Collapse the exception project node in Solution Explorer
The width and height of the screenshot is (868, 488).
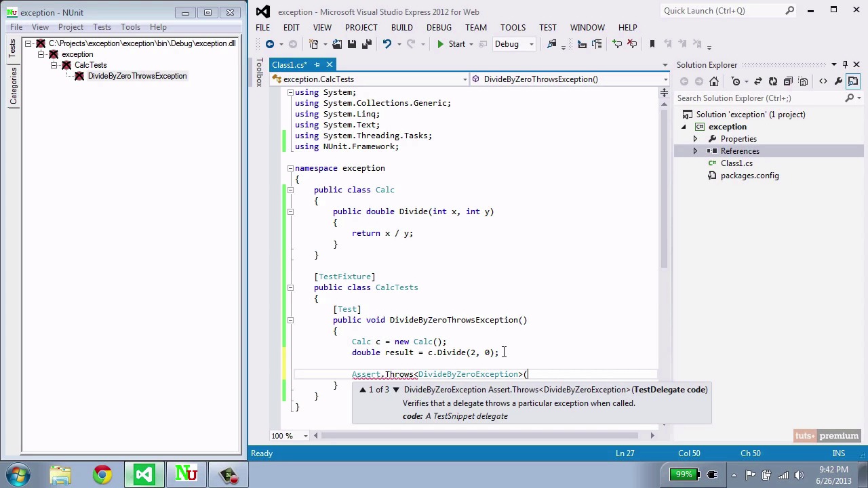point(684,127)
